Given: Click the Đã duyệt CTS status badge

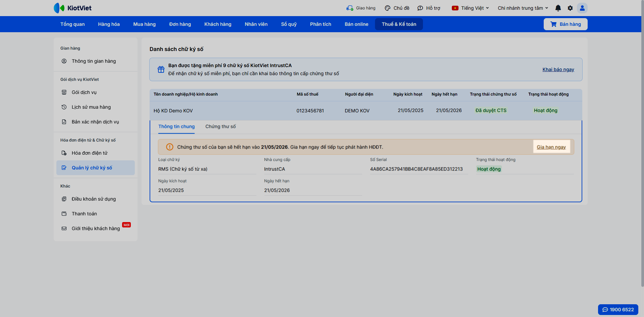Looking at the screenshot, I should pos(491,110).
